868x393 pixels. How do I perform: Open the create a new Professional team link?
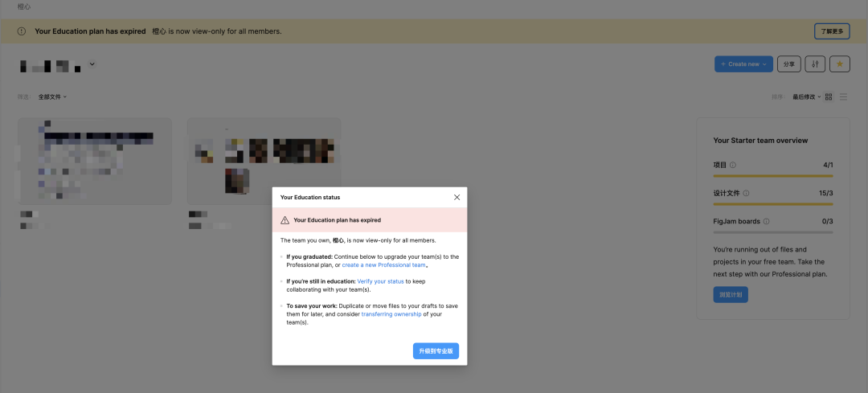(383, 265)
